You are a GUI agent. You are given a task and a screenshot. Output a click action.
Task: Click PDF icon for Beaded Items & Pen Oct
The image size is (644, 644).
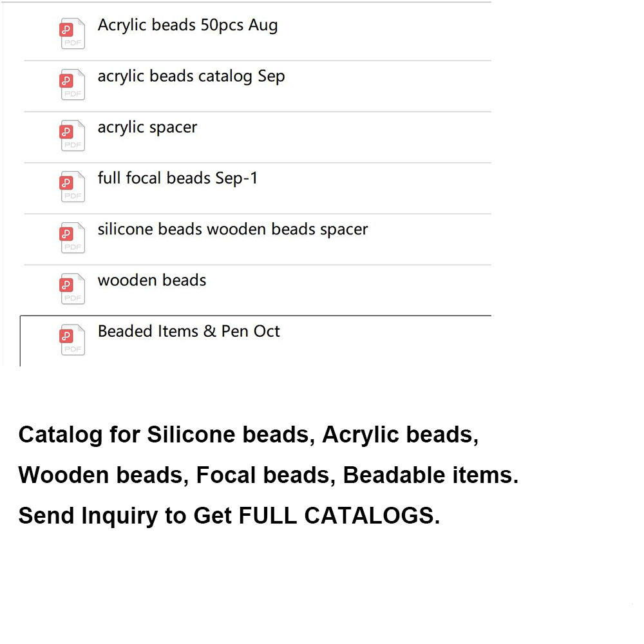[72, 340]
